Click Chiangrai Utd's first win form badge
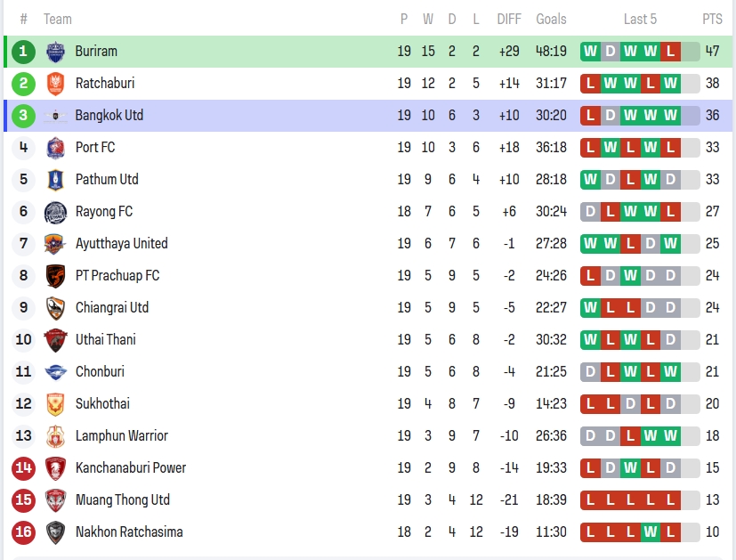 tap(590, 308)
